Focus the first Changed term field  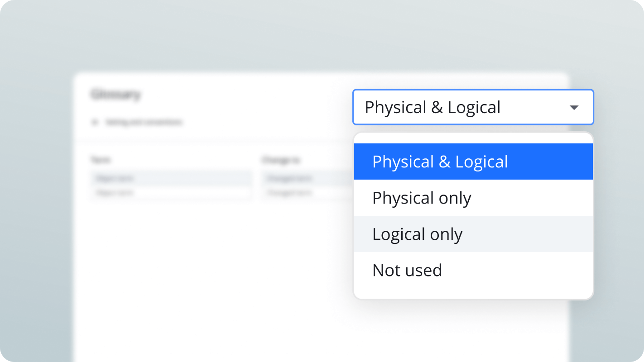pyautogui.click(x=307, y=178)
